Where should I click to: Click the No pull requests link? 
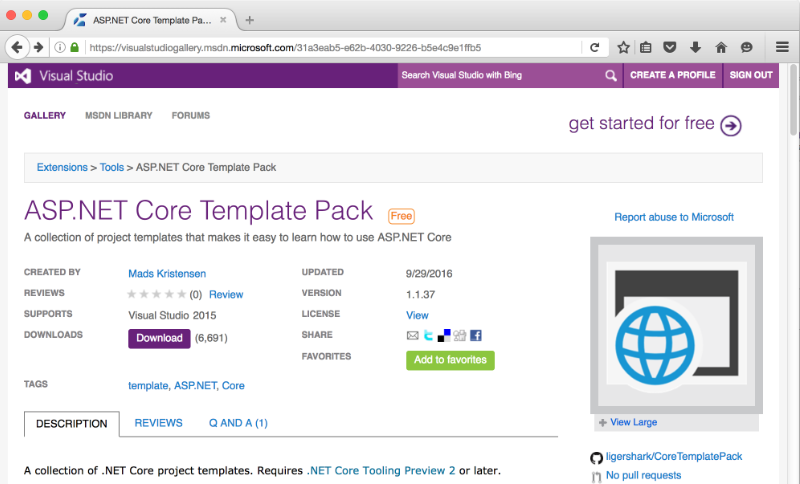(643, 475)
